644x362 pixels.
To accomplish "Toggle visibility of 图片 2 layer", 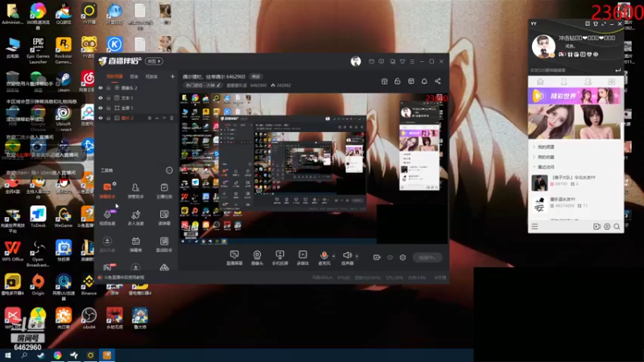I will click(100, 118).
